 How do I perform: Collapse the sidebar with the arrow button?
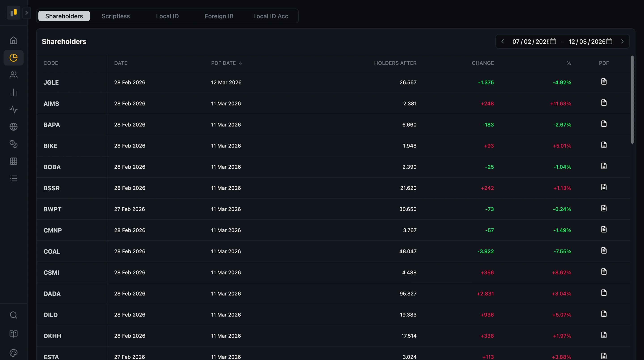[x=27, y=13]
